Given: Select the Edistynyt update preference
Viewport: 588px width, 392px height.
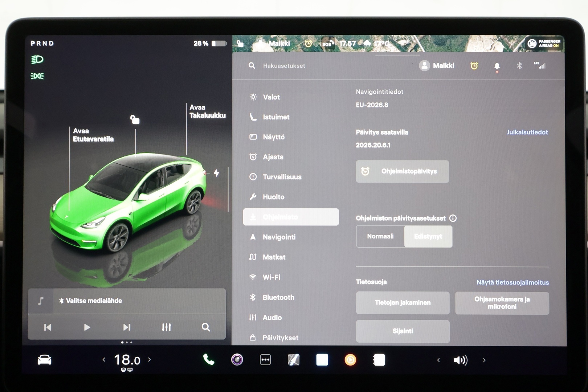Looking at the screenshot, I should pyautogui.click(x=428, y=236).
